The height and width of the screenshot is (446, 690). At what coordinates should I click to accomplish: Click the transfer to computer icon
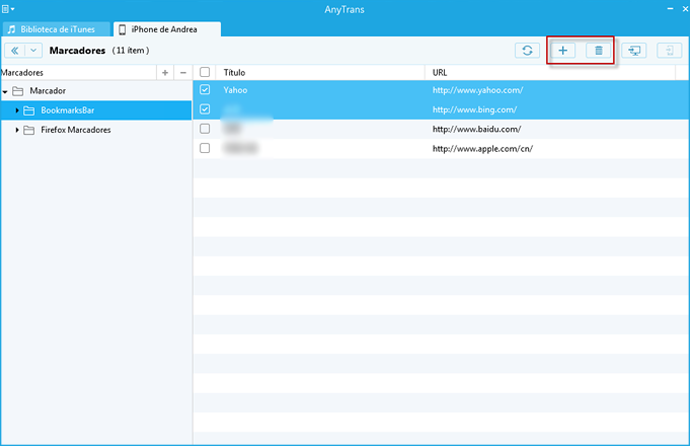coord(634,51)
